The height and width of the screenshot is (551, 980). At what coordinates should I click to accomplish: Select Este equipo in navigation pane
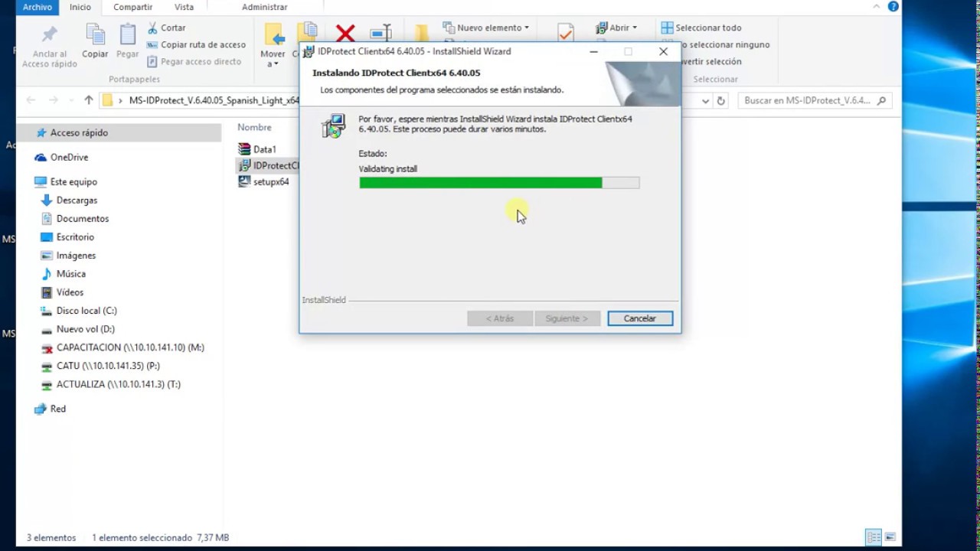73,181
